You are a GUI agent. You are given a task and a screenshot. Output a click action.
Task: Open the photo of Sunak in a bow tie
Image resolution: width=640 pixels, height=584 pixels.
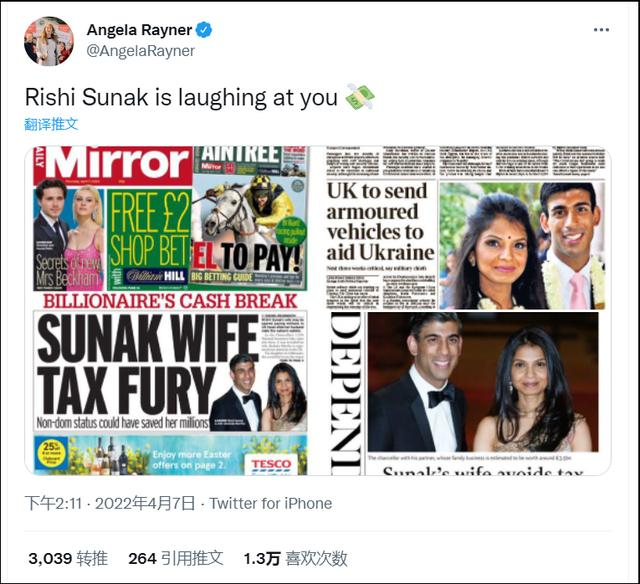click(x=483, y=393)
